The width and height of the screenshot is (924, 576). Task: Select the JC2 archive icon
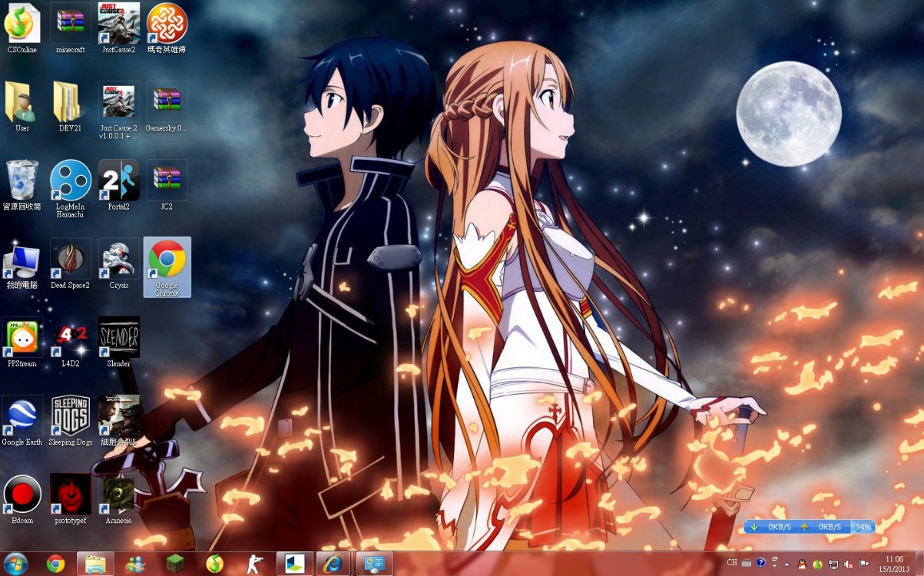[167, 185]
